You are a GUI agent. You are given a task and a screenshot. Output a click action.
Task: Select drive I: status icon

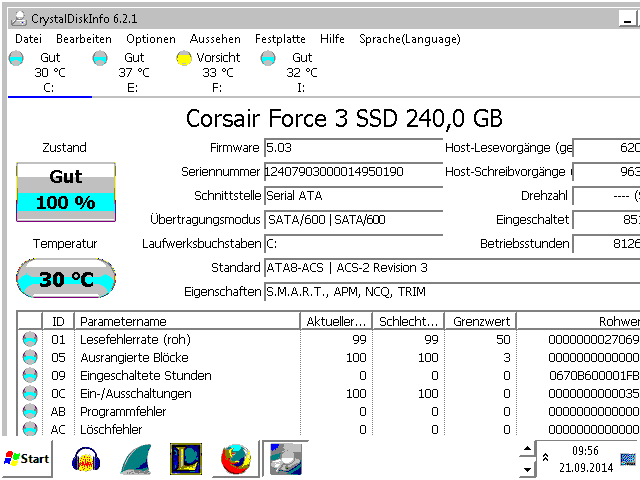pyautogui.click(x=268, y=58)
